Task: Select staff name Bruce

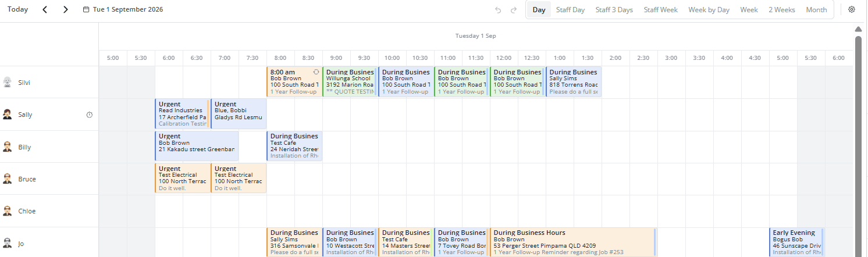Action: pos(27,179)
